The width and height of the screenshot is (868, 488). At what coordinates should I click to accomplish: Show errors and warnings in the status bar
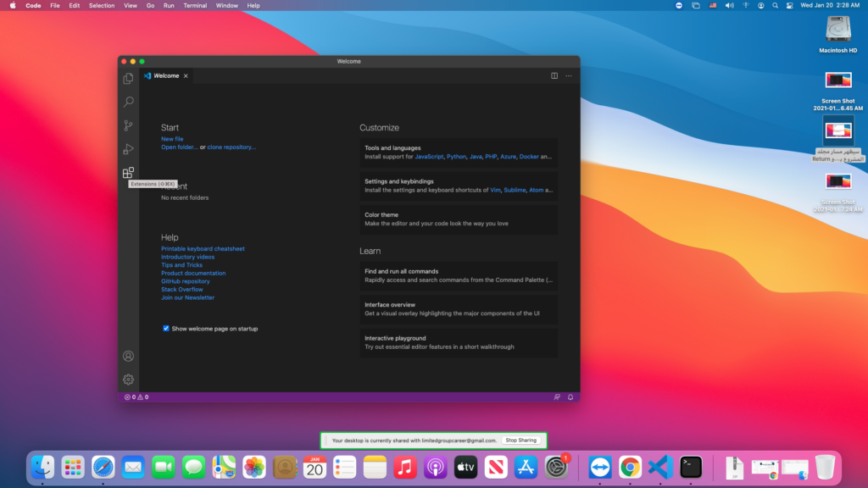point(136,397)
